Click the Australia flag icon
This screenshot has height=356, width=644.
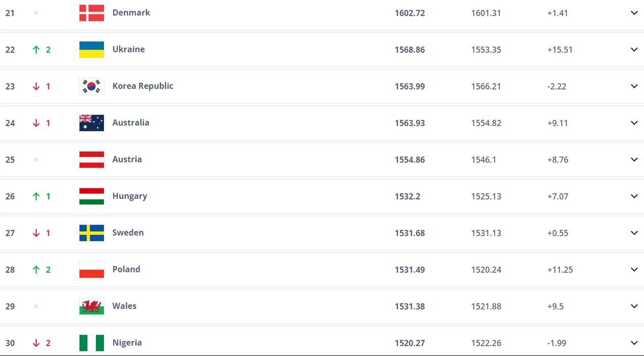click(x=92, y=123)
